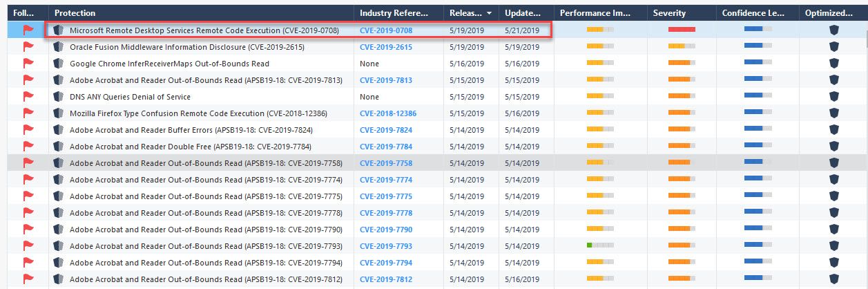Viewport: 868px width, 289px height.
Task: Click shield icon beside Google Chrome InferReceiverMaps
Action: (59, 64)
